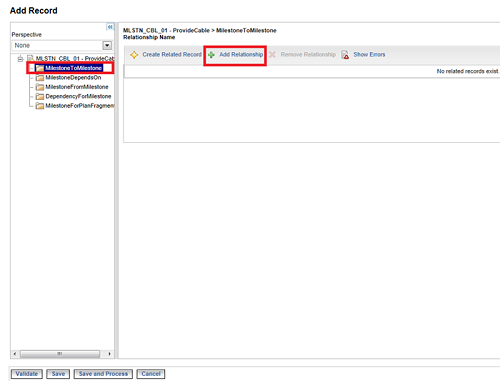
Task: Click the green plus Add Relationship icon
Action: coord(211,55)
